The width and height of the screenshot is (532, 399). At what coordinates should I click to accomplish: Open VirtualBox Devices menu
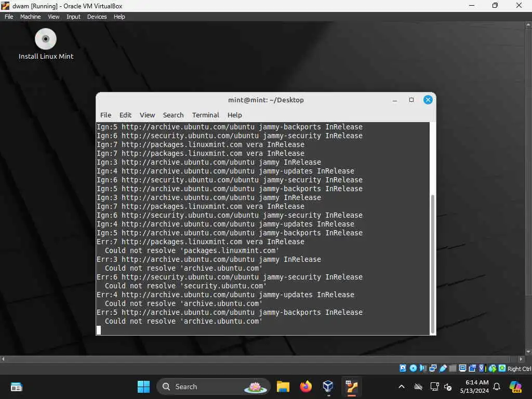tap(97, 17)
